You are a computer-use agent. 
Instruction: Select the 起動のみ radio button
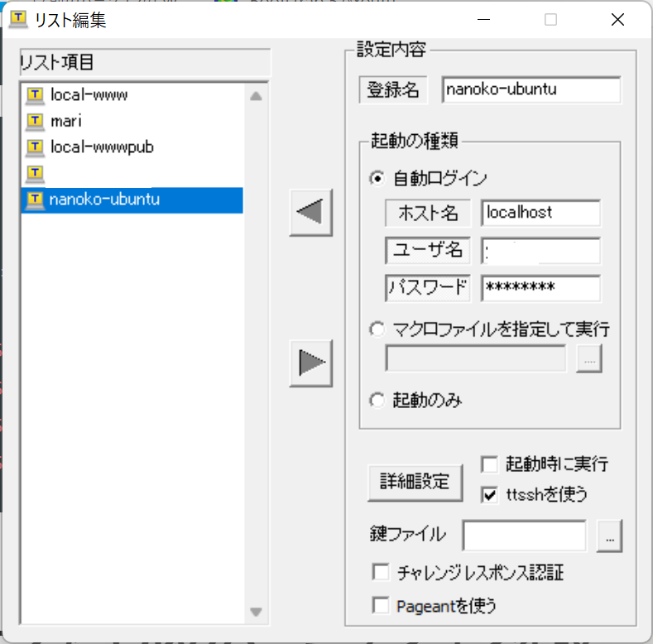(x=377, y=401)
